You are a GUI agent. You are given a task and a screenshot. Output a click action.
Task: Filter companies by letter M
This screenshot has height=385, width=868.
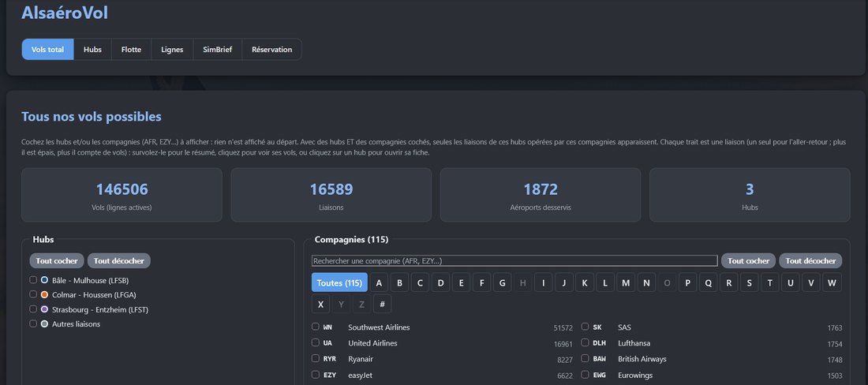(626, 282)
